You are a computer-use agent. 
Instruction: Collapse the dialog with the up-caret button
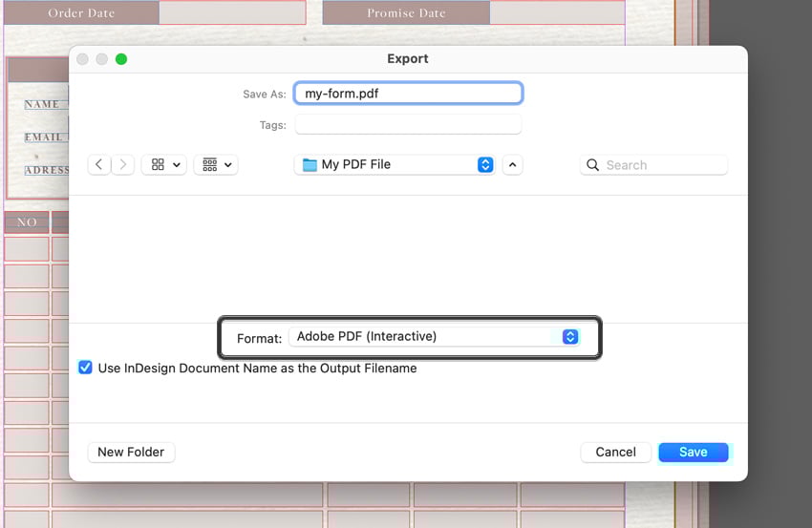[512, 164]
